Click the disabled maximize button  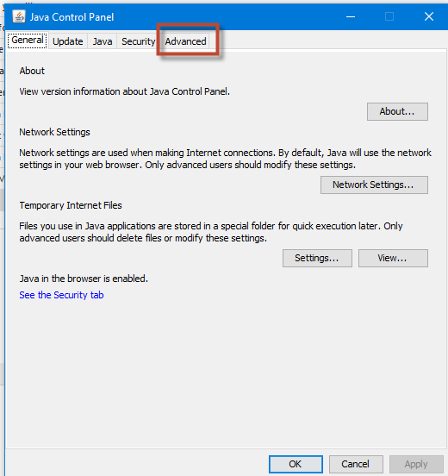click(x=389, y=16)
